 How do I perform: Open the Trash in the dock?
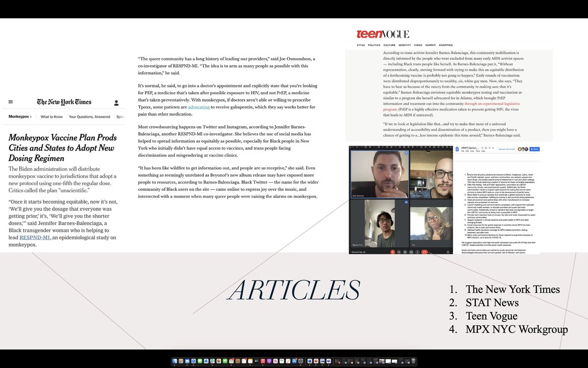pos(413,361)
